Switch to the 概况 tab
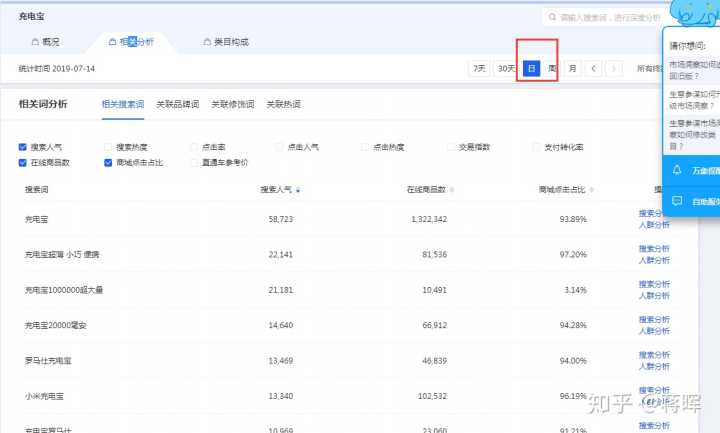This screenshot has height=433, width=720. (x=43, y=42)
